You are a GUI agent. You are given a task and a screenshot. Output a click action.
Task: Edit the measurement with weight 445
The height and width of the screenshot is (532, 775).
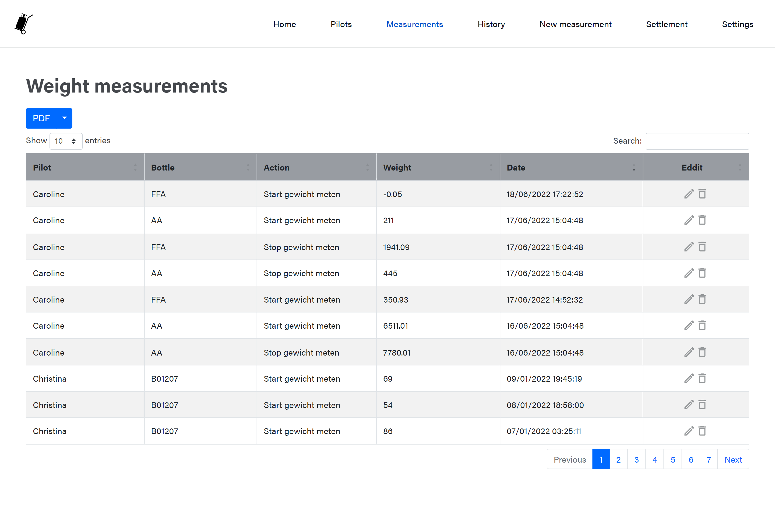pyautogui.click(x=689, y=273)
